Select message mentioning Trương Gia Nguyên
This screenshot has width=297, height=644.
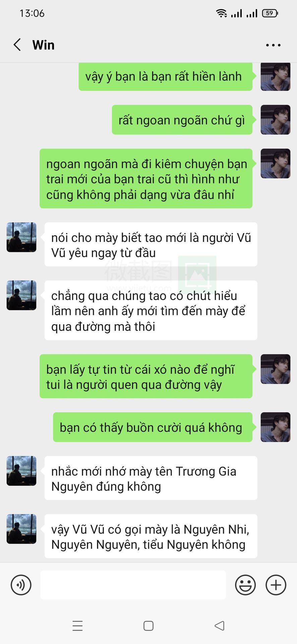click(x=151, y=478)
